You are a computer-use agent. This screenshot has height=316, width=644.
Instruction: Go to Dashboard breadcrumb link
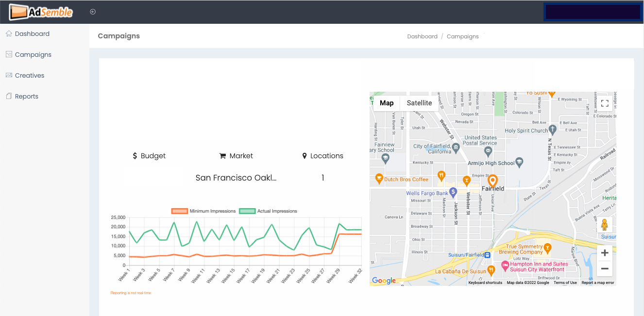pyautogui.click(x=422, y=36)
